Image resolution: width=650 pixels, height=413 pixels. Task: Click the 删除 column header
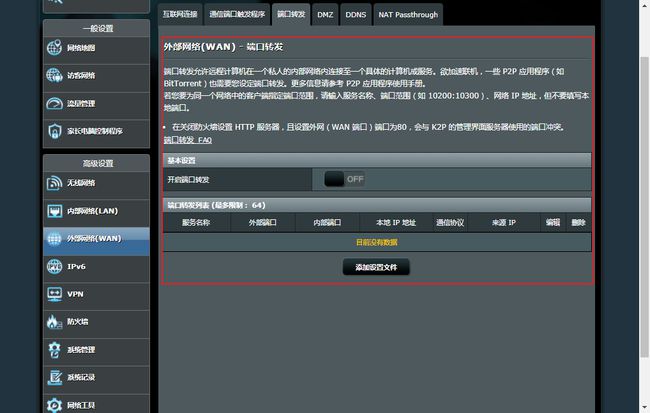578,223
